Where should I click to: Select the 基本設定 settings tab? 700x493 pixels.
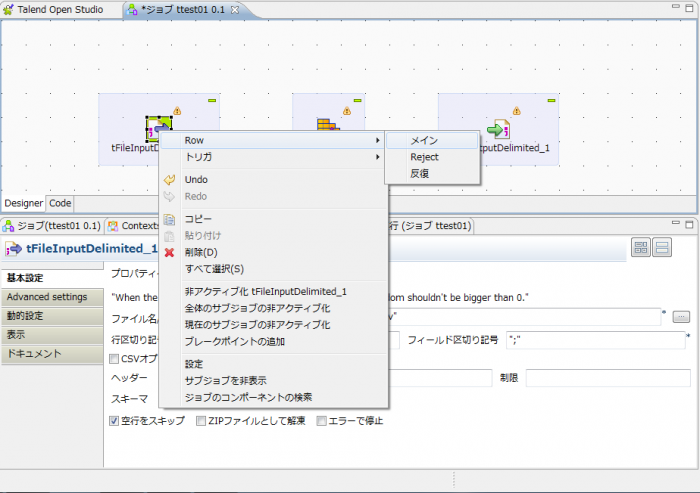pyautogui.click(x=52, y=278)
